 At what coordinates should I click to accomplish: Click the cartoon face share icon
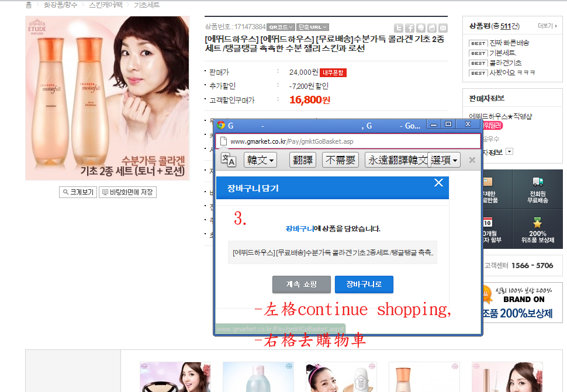pos(432,28)
